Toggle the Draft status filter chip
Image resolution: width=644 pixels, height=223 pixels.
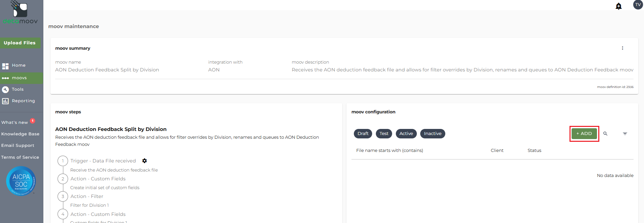[x=363, y=134]
